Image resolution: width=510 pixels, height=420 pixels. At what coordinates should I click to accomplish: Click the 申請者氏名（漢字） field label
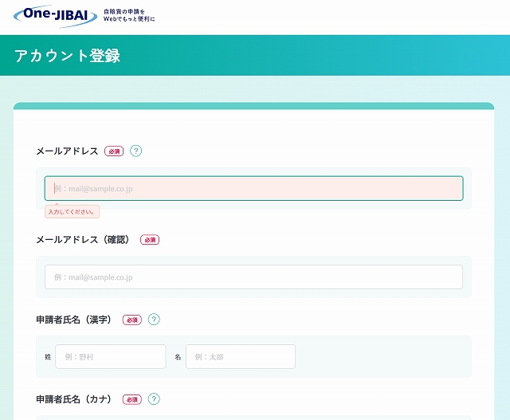click(x=75, y=320)
